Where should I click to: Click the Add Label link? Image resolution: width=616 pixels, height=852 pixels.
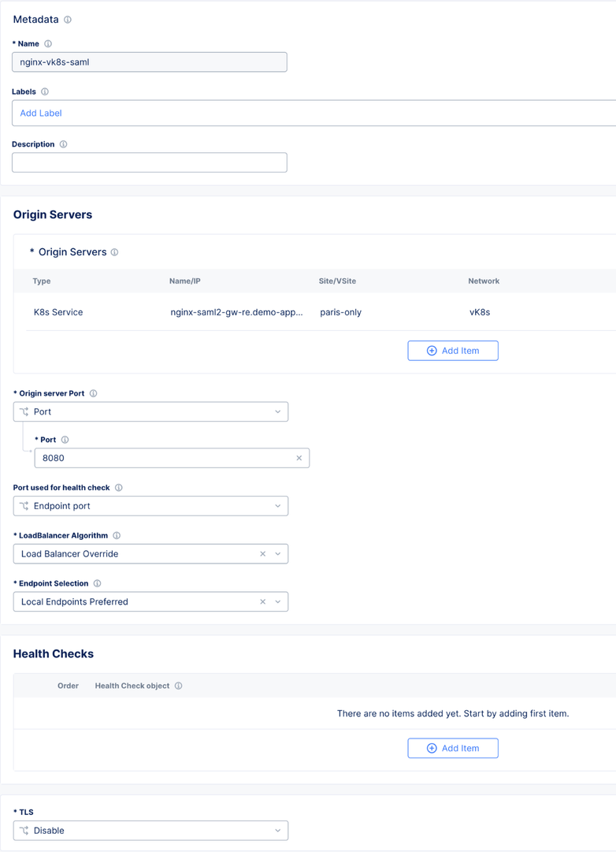41,113
